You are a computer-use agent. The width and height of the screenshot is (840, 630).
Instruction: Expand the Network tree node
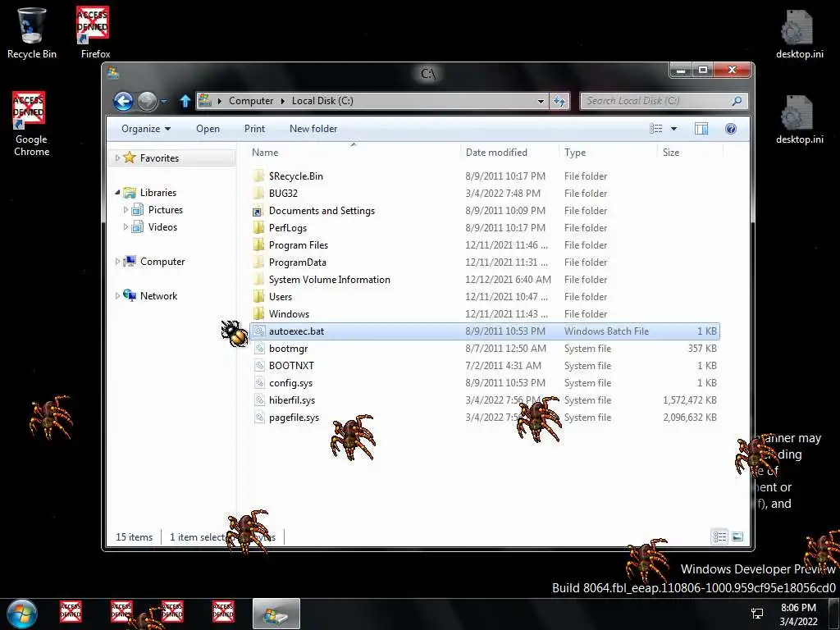pyautogui.click(x=117, y=295)
